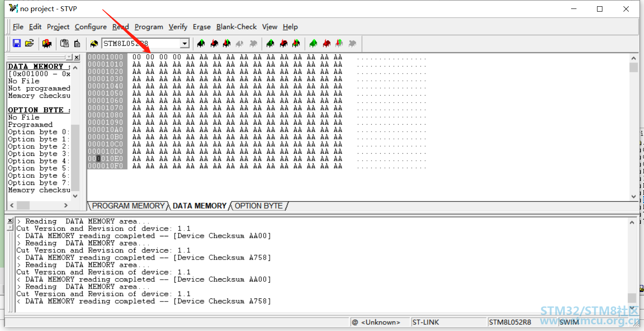
Task: Switch to the PROGRAM MEMORY tab
Action: point(128,206)
